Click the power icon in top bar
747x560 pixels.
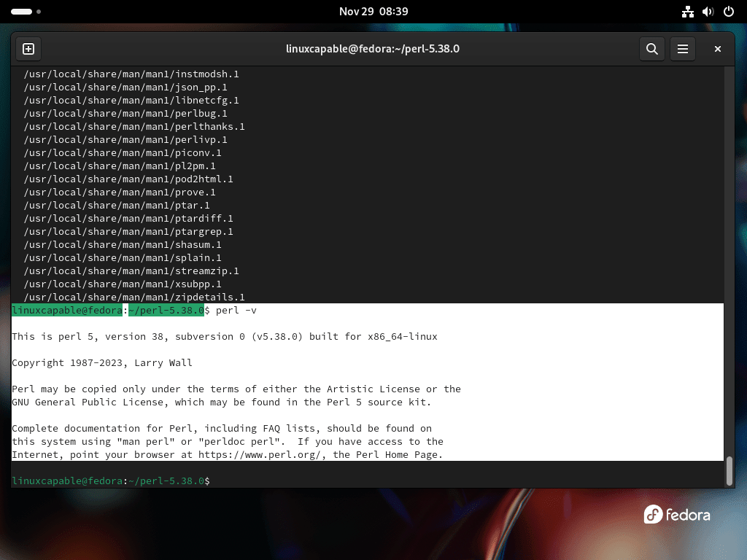728,12
